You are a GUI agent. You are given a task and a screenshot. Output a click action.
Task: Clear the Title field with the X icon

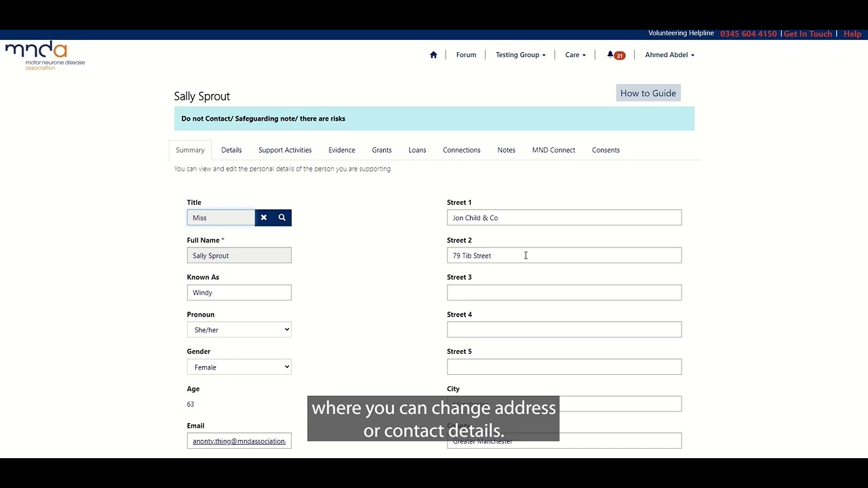pyautogui.click(x=264, y=218)
